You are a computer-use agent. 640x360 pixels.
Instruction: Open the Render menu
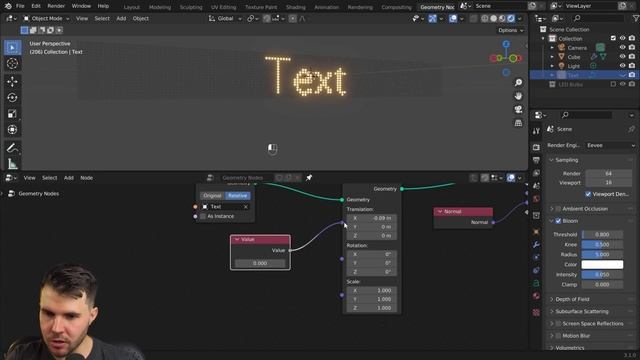[x=56, y=6]
